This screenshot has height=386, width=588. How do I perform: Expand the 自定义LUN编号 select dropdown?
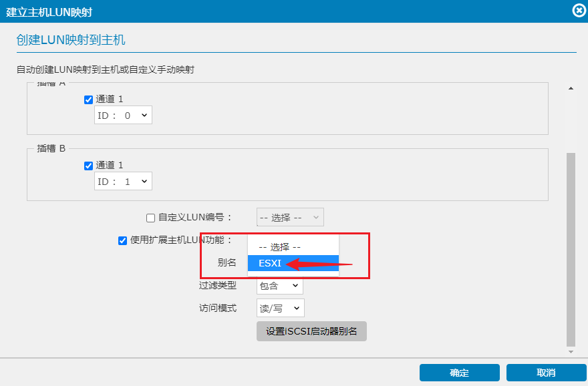[x=290, y=217]
